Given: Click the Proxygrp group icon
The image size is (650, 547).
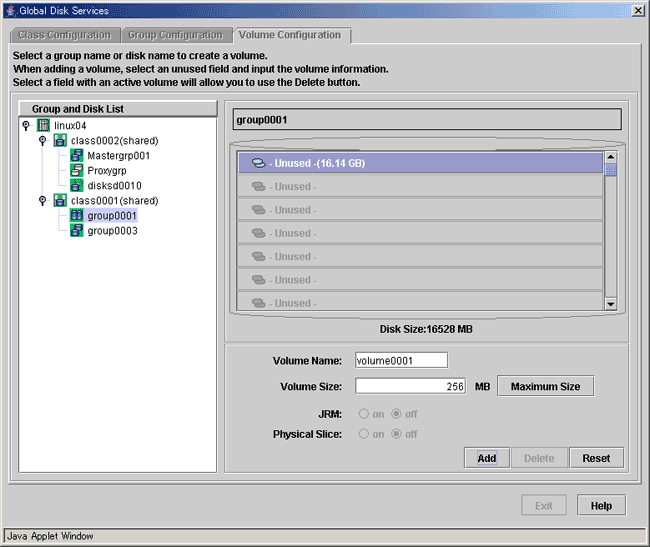Looking at the screenshot, I should click(x=78, y=171).
